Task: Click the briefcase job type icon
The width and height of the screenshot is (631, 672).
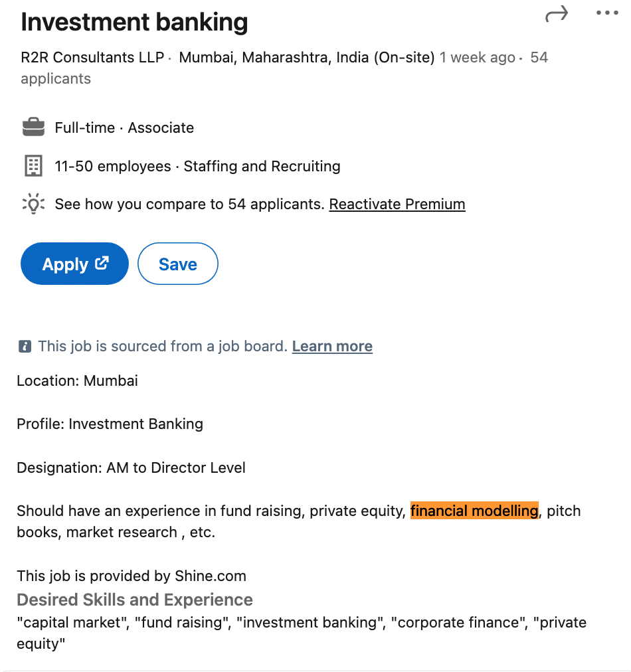Action: (33, 127)
